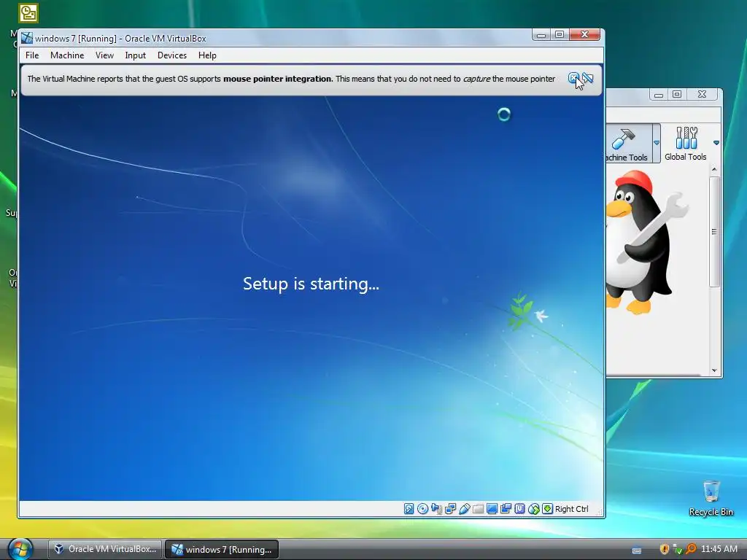Click the safely remove hardware tray icon
The height and width of the screenshot is (560, 747).
(x=678, y=549)
